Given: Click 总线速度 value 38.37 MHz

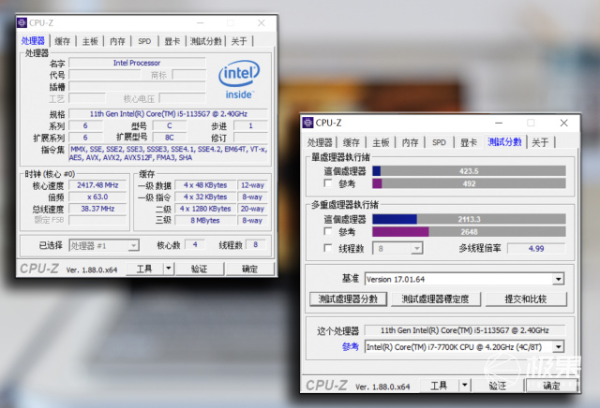Looking at the screenshot, I should (98, 209).
